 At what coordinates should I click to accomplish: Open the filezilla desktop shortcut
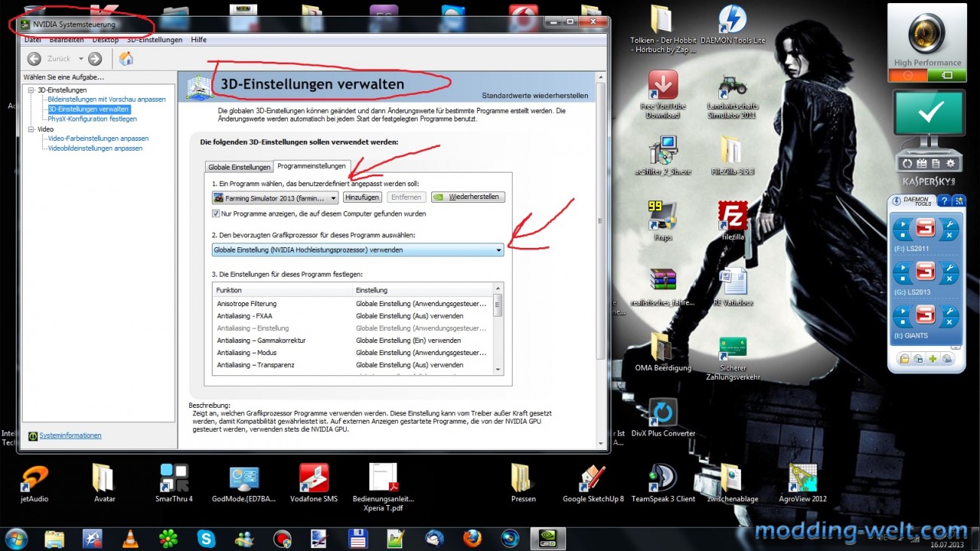[x=732, y=219]
